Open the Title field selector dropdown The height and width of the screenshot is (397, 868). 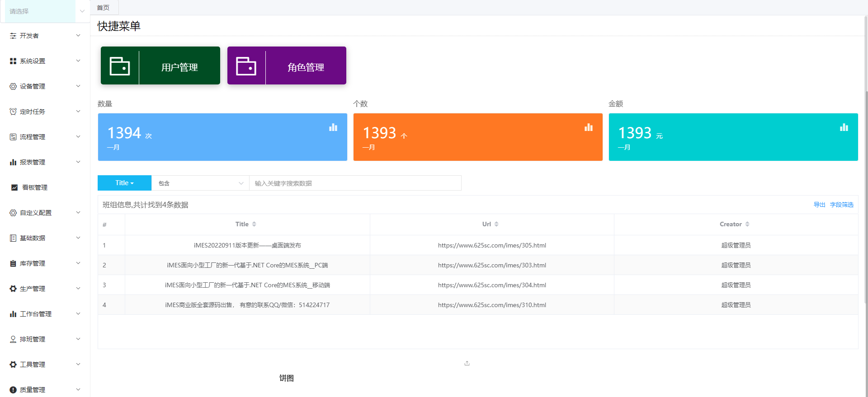pyautogui.click(x=124, y=183)
